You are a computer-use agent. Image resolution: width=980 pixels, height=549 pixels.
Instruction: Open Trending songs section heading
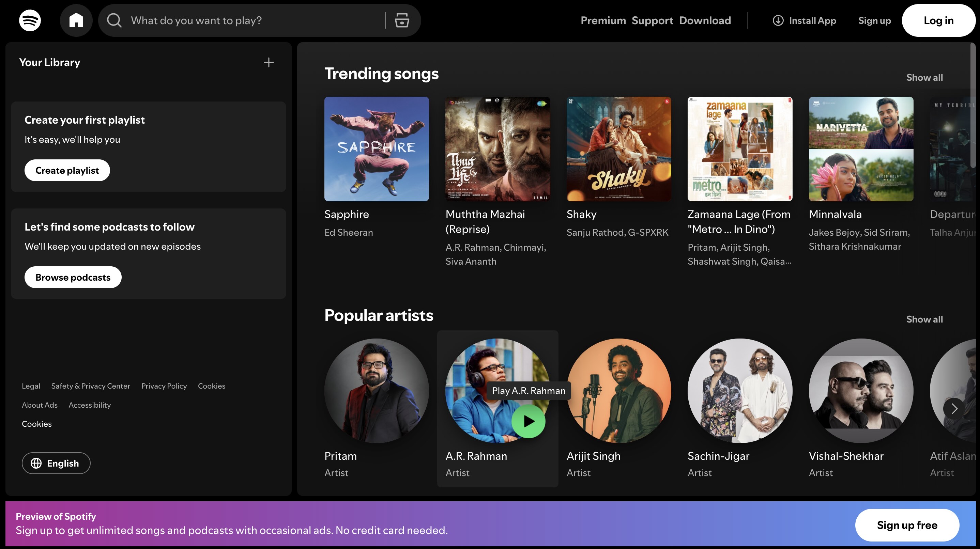pyautogui.click(x=381, y=74)
